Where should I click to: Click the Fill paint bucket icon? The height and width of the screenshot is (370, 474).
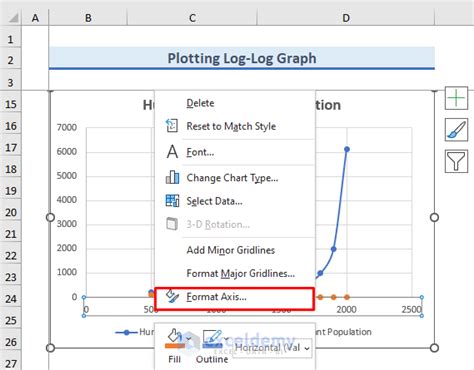174,338
